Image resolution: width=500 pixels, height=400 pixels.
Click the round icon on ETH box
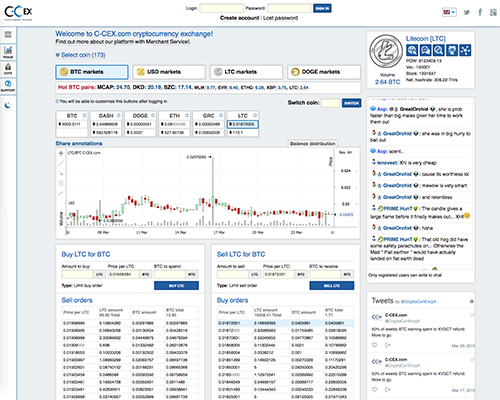187,115
